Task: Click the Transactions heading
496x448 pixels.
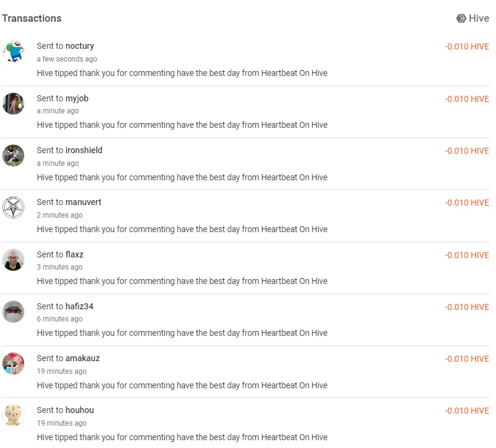Action: click(x=32, y=19)
